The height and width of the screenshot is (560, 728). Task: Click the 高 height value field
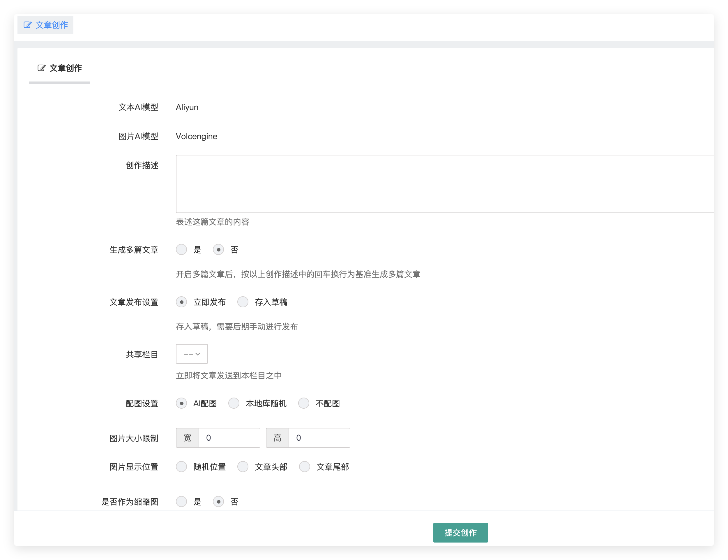(319, 438)
